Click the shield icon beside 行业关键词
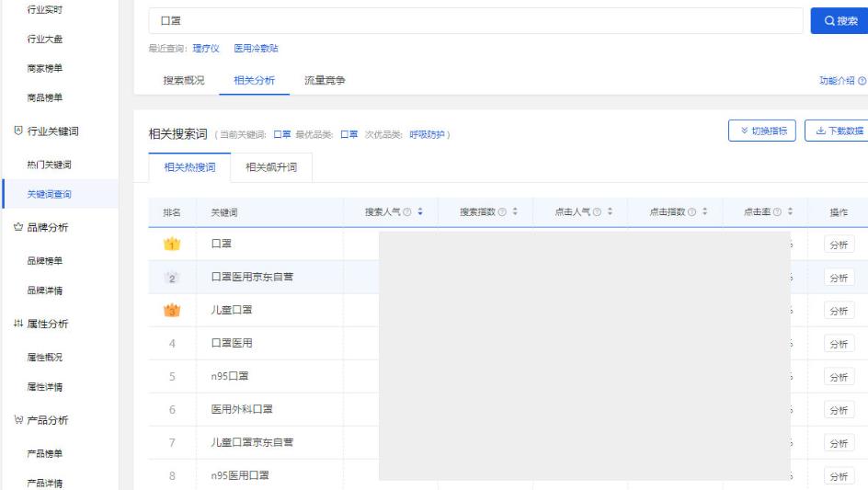 [x=18, y=131]
